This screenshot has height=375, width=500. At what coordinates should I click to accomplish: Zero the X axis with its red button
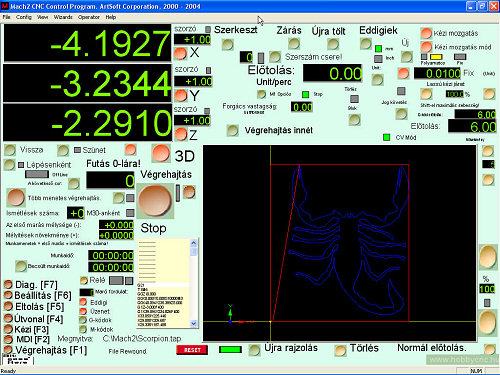(180, 53)
